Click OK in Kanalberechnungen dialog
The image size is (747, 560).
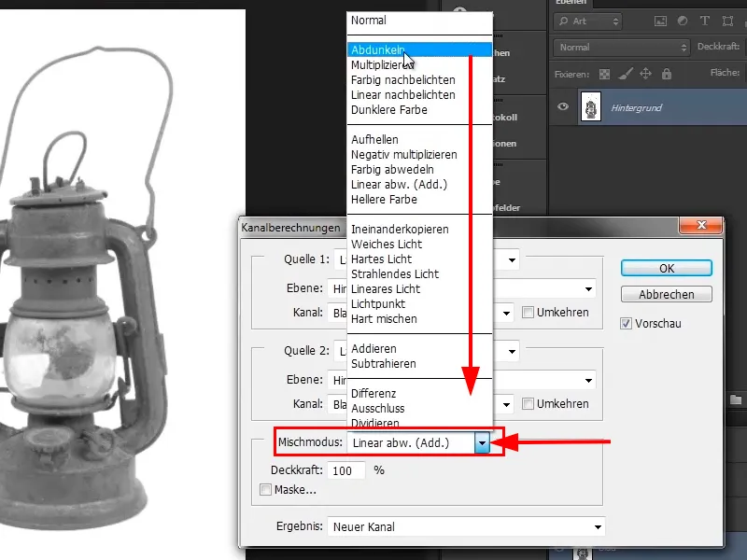[667, 268]
